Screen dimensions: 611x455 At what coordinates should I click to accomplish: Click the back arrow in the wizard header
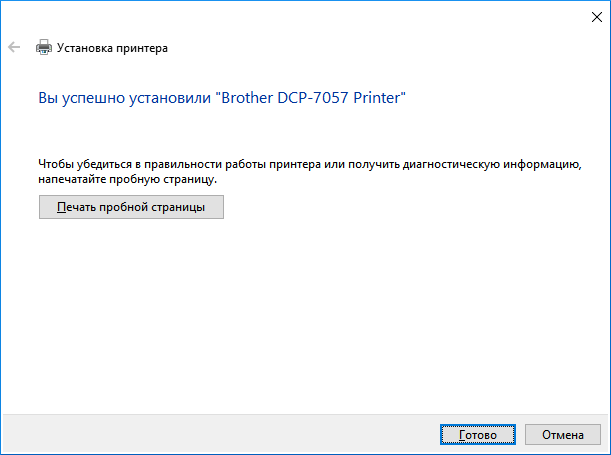14,47
